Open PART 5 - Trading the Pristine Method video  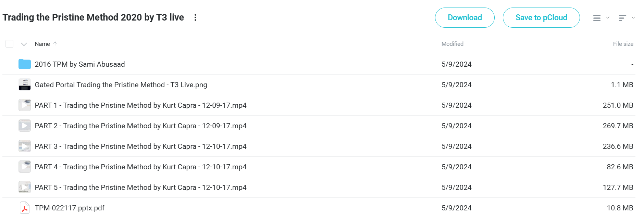(140, 187)
